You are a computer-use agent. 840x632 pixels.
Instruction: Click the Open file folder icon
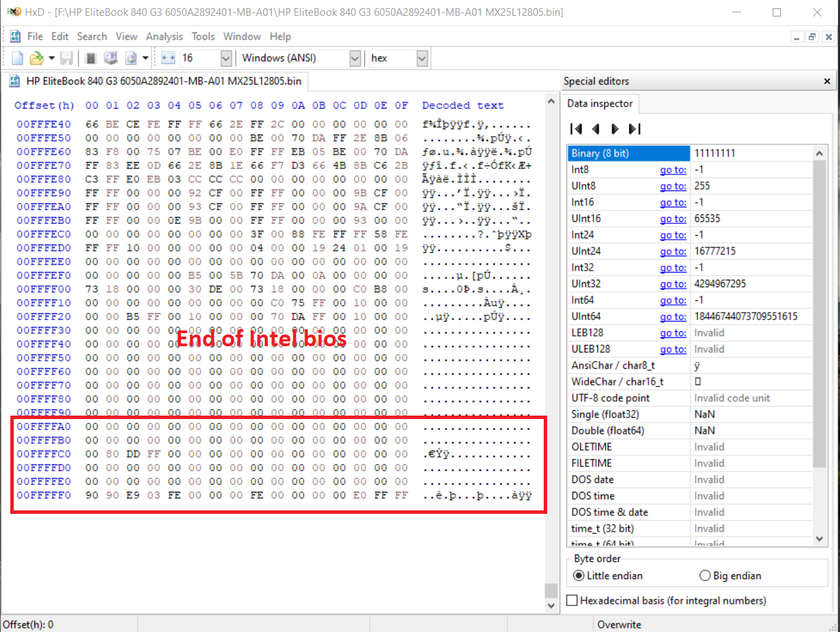[36, 58]
